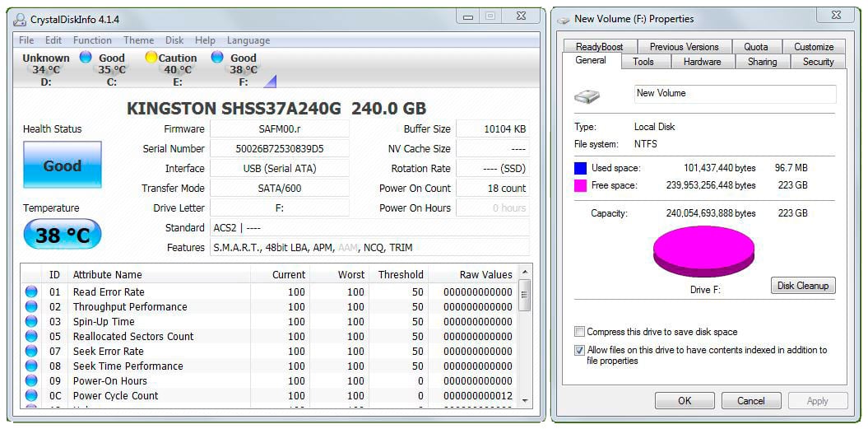Screen dimensions: 868x429
Task: Click the Transfer Mode value SATA/600
Action: point(280,188)
